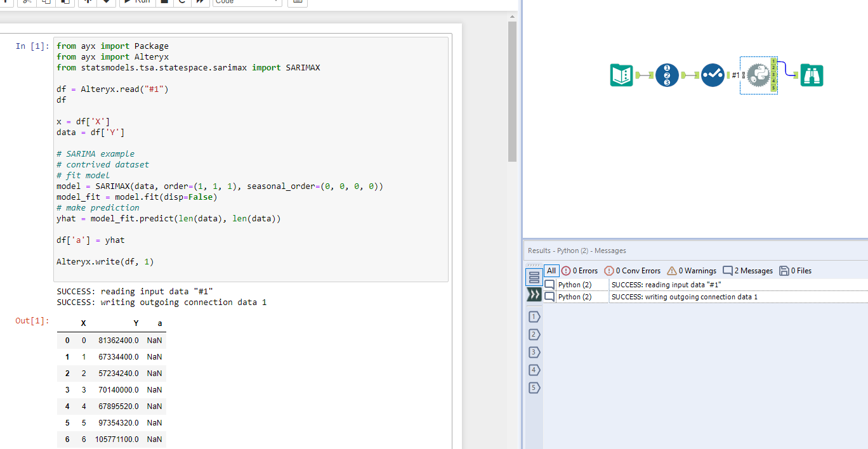Click the cell value 81362400.0

pyautogui.click(x=119, y=341)
